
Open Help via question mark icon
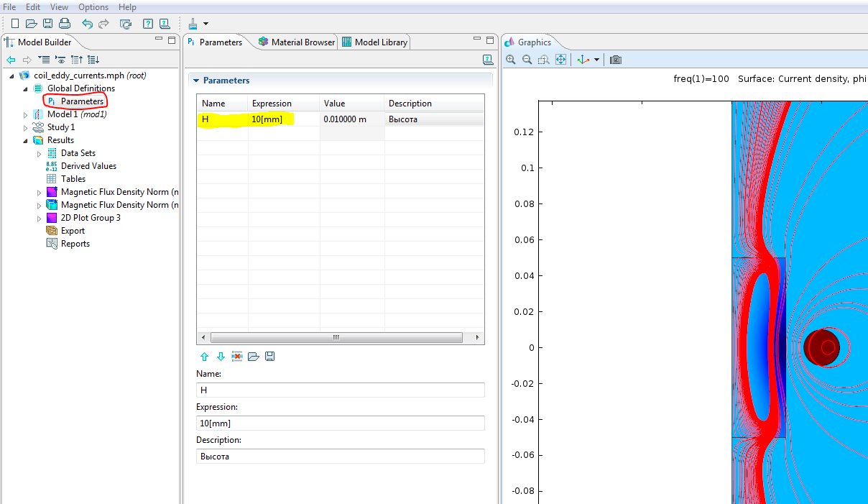click(148, 24)
